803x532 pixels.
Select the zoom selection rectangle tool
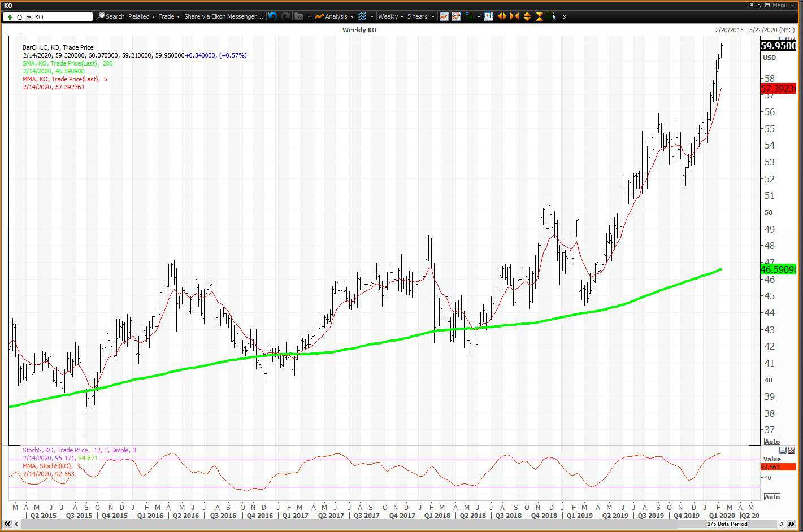click(x=551, y=16)
